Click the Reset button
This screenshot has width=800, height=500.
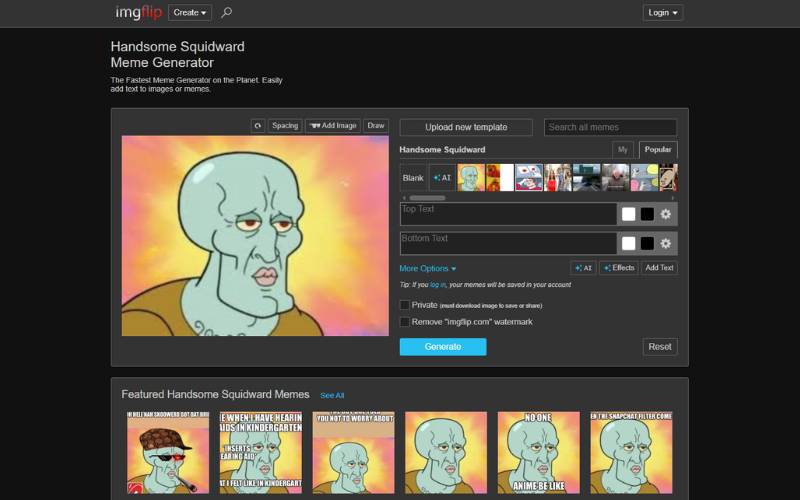(x=660, y=347)
